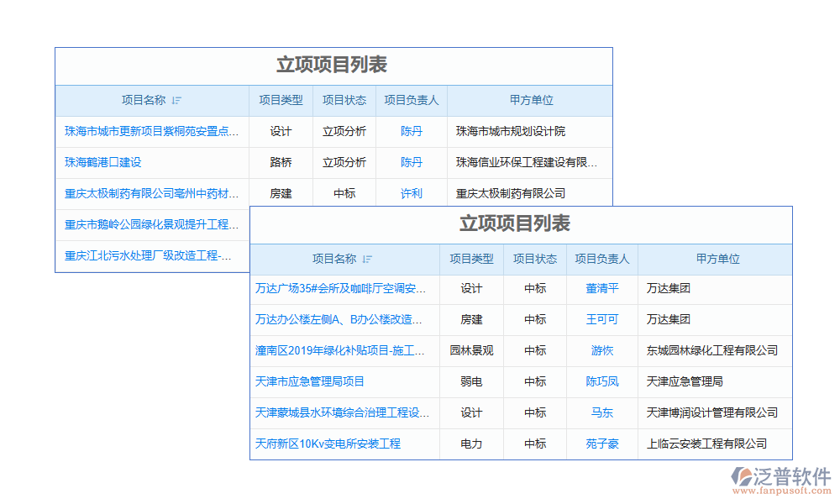Click 项目状态 column header in front table
This screenshot has width=840, height=504.
click(x=344, y=100)
